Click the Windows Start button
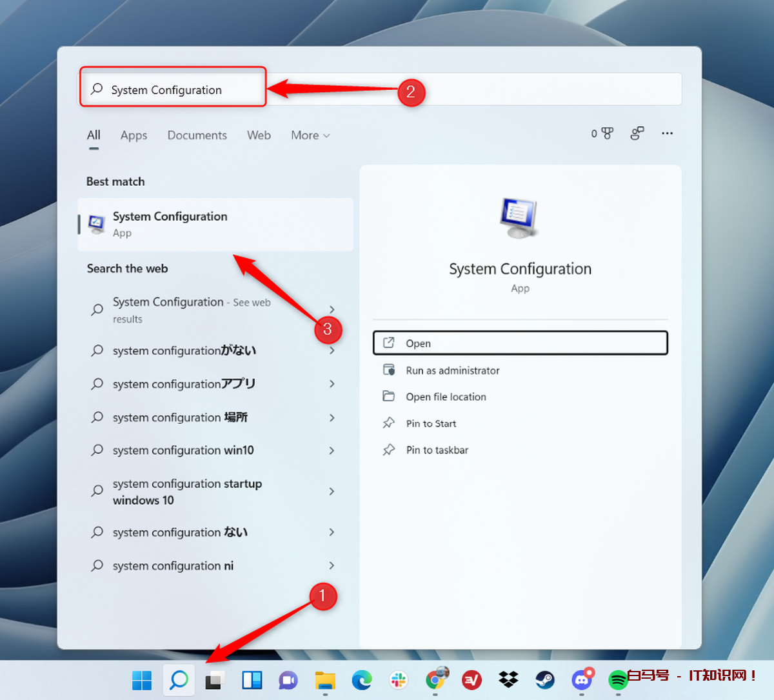Image resolution: width=774 pixels, height=700 pixels. click(142, 680)
